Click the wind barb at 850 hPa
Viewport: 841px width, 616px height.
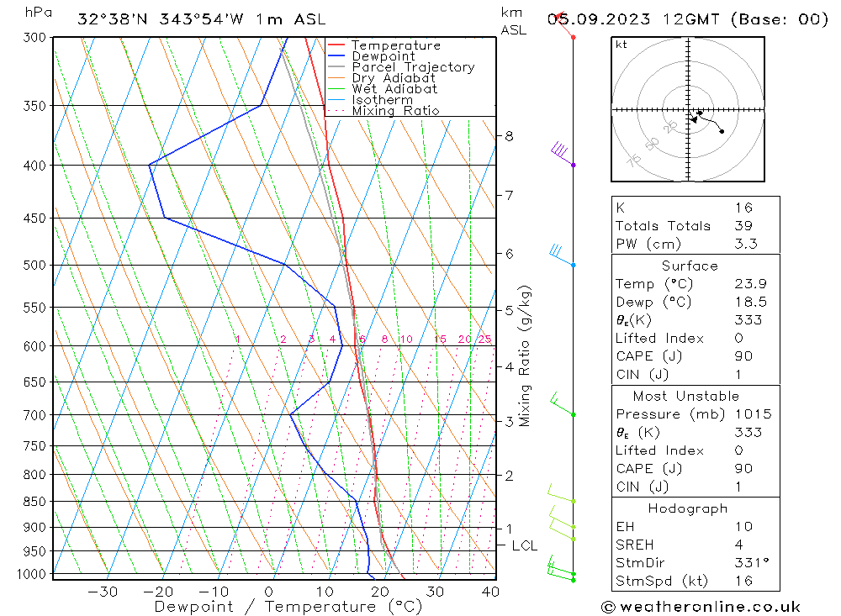[x=561, y=494]
